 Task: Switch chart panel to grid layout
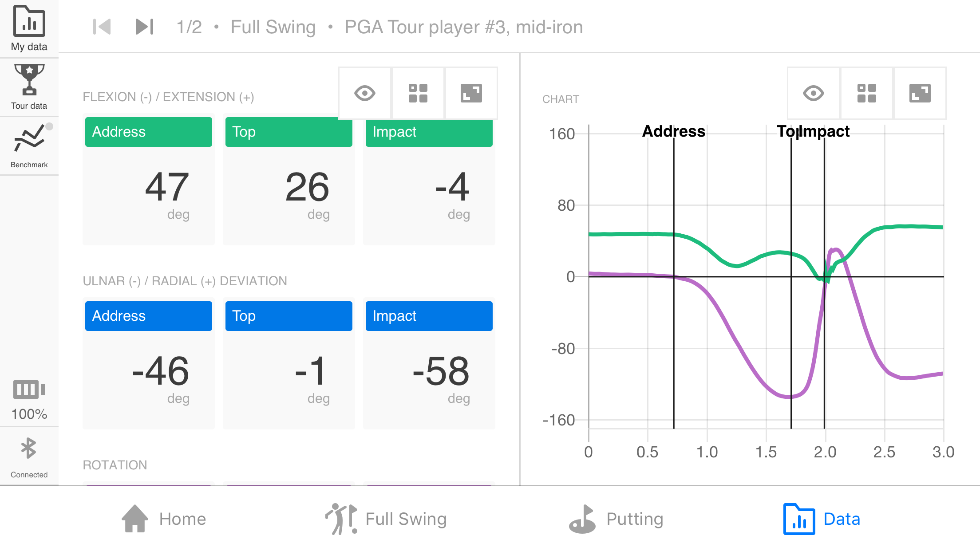tap(866, 93)
